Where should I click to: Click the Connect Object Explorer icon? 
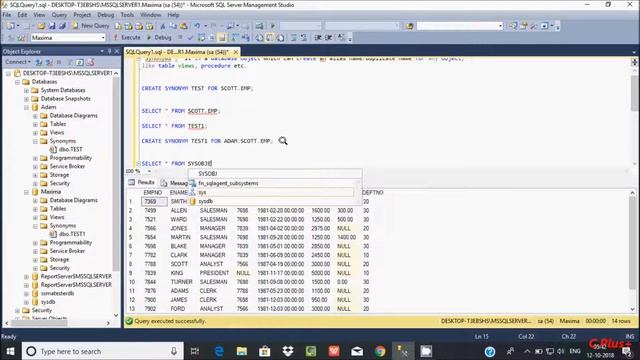click(x=39, y=62)
